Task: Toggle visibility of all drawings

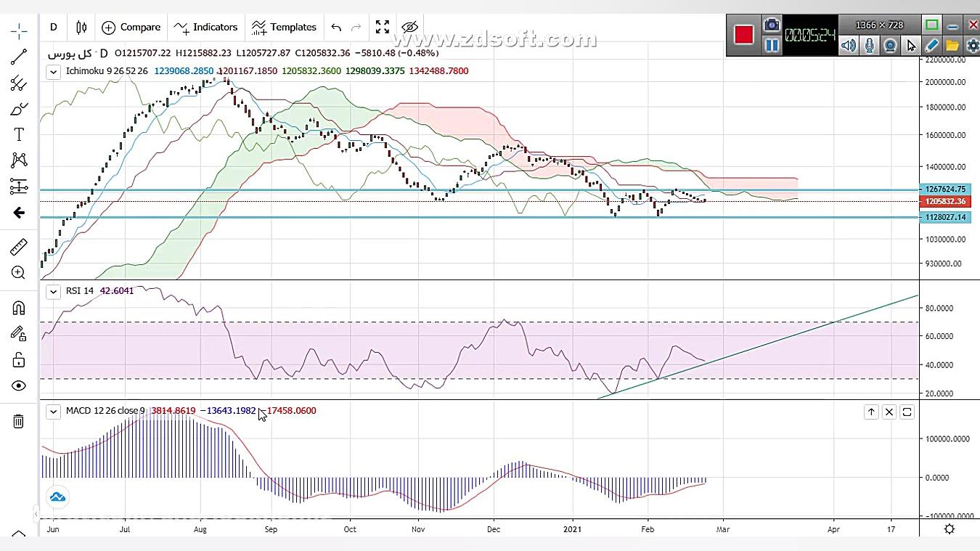Action: pyautogui.click(x=19, y=386)
